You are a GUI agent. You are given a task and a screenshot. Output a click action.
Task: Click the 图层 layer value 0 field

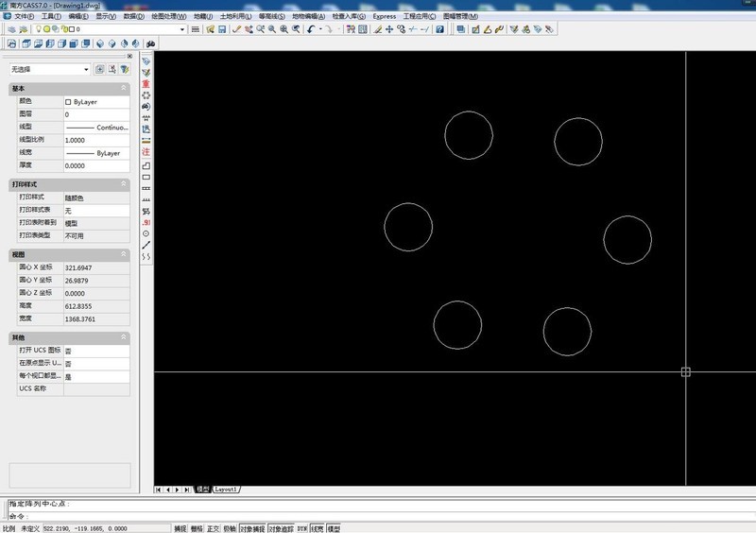[96, 114]
